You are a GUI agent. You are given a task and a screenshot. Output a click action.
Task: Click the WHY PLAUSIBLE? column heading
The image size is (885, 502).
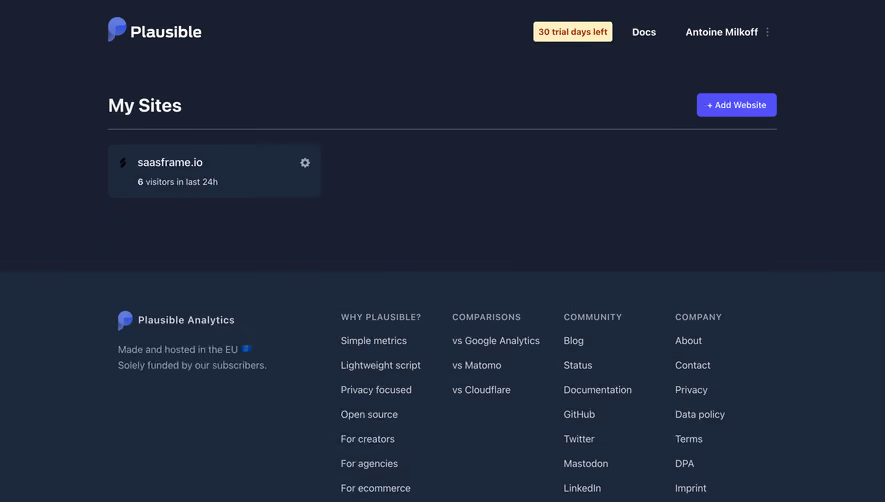click(380, 317)
